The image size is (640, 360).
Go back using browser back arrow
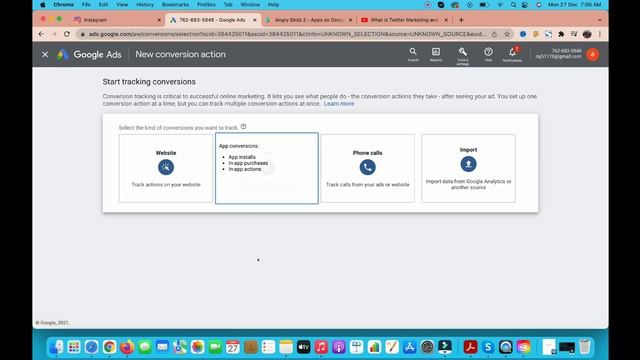coord(41,34)
